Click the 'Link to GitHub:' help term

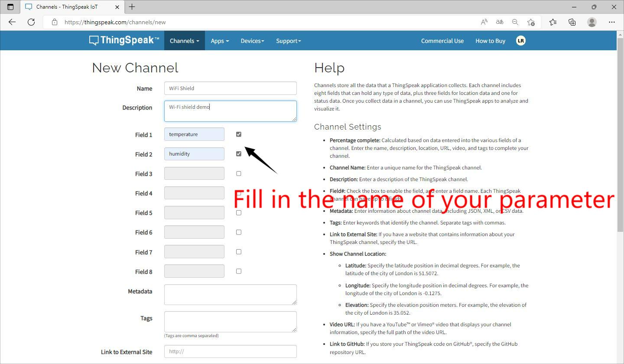(x=347, y=344)
